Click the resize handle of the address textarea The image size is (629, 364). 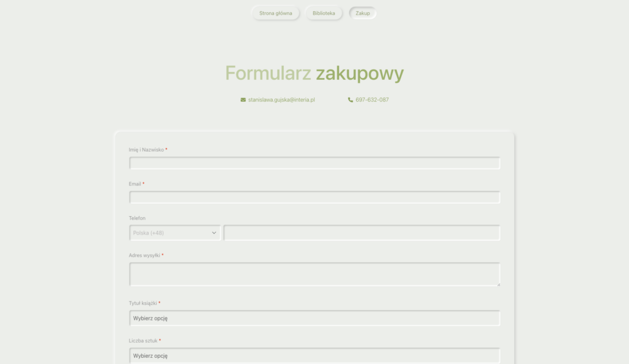tap(498, 284)
